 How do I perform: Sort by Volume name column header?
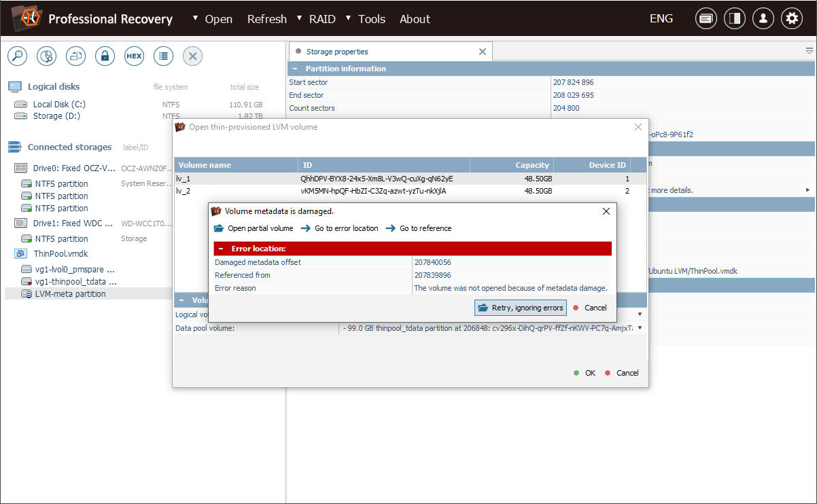pos(236,165)
